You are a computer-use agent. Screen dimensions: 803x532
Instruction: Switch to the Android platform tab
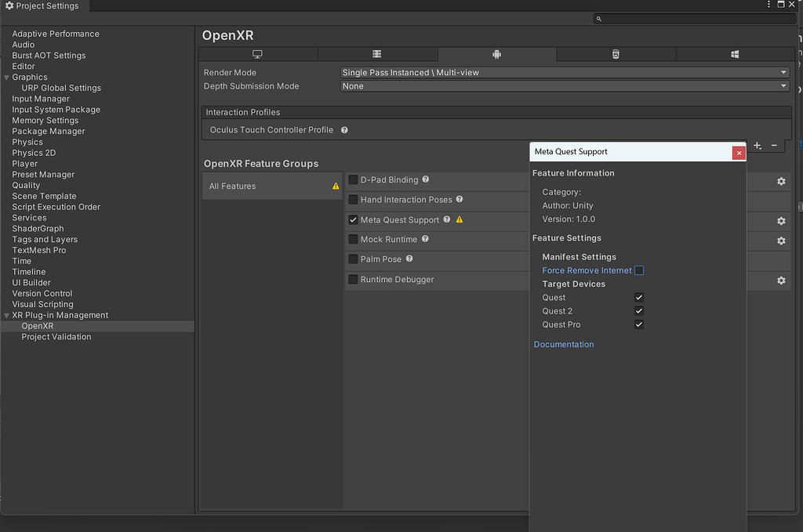click(496, 54)
